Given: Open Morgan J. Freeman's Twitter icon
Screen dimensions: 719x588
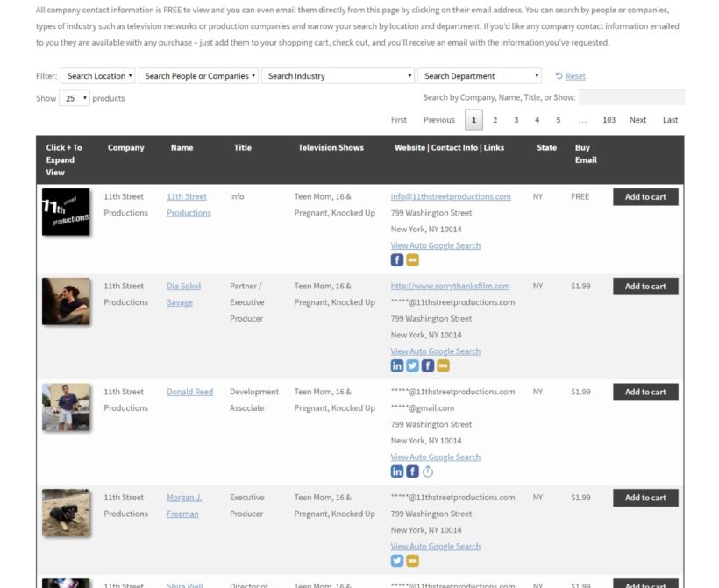Looking at the screenshot, I should [397, 559].
